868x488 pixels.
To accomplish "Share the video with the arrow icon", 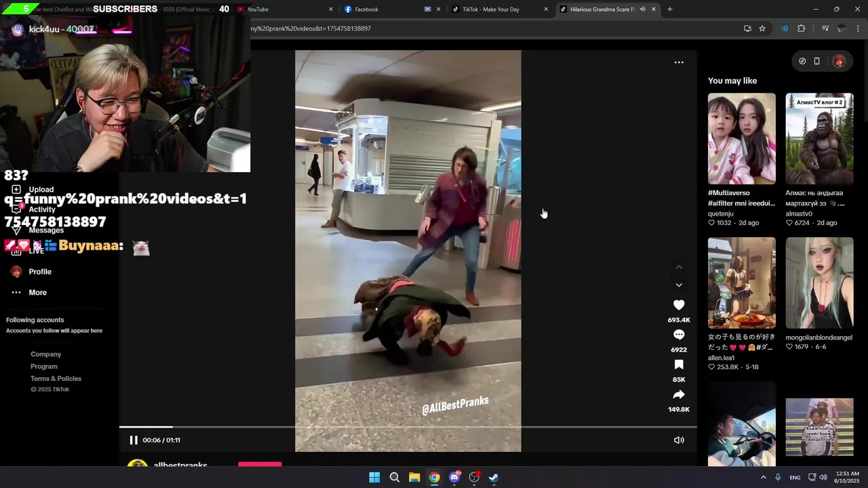I will (679, 394).
